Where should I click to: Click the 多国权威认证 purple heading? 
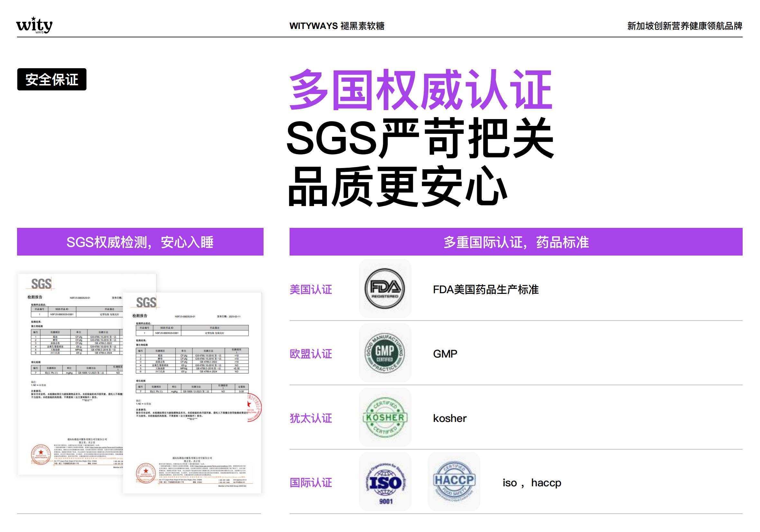coord(421,90)
